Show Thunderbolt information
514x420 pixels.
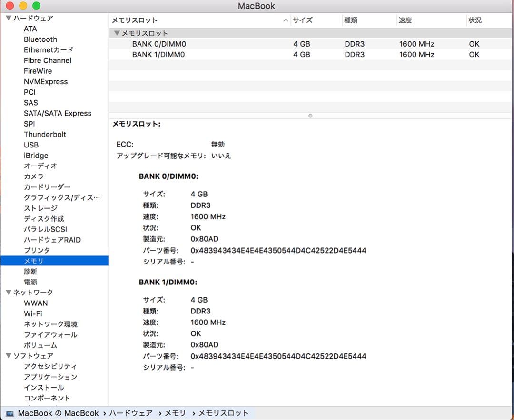click(x=45, y=134)
